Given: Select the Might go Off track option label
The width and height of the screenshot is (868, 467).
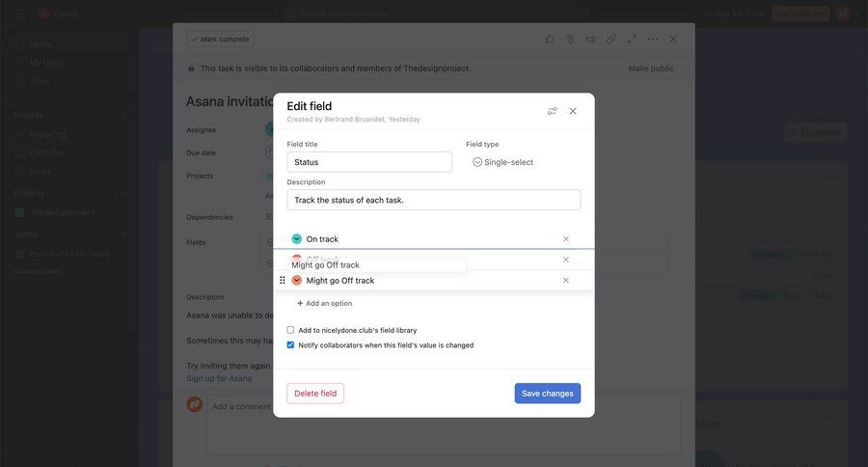Looking at the screenshot, I should (340, 281).
